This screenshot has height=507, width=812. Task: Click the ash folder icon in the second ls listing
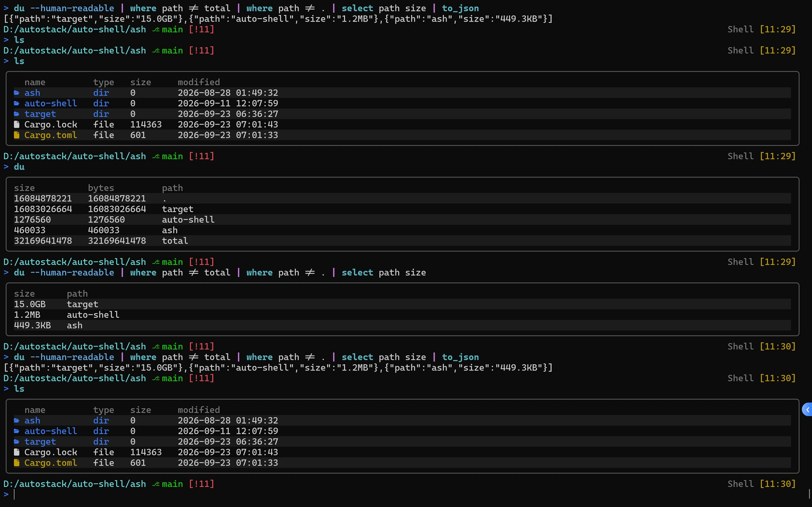16,420
